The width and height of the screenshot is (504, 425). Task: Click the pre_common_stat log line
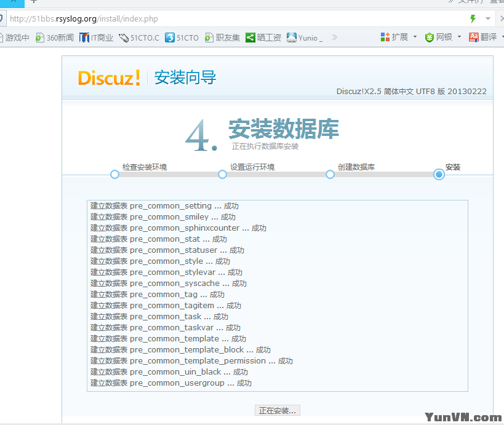(159, 239)
